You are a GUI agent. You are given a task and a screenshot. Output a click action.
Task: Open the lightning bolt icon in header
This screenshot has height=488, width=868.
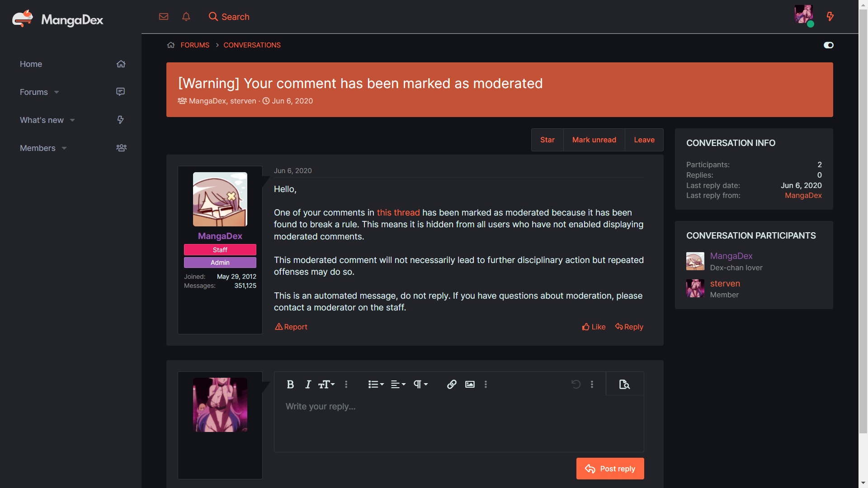coord(830,17)
